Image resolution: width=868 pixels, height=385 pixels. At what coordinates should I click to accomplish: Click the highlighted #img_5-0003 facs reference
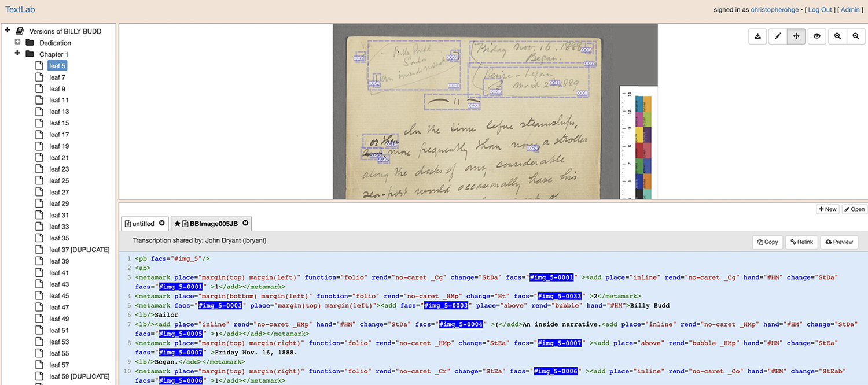click(220, 305)
